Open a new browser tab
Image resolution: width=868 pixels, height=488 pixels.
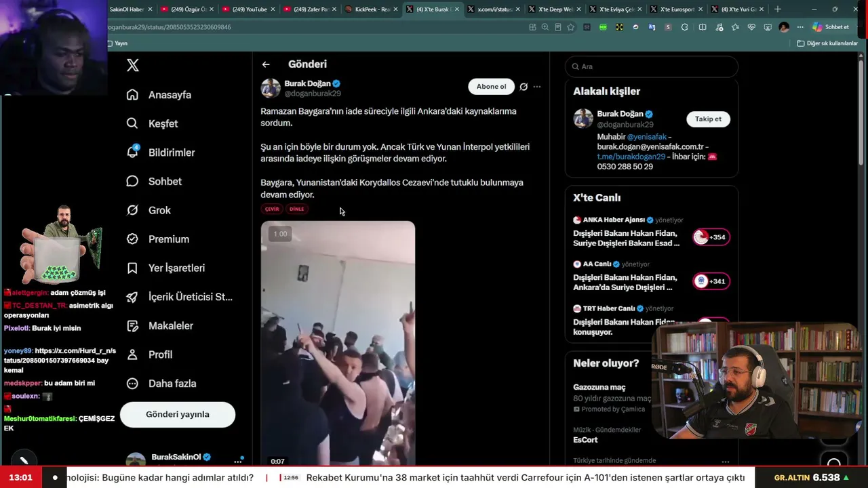coord(778,9)
